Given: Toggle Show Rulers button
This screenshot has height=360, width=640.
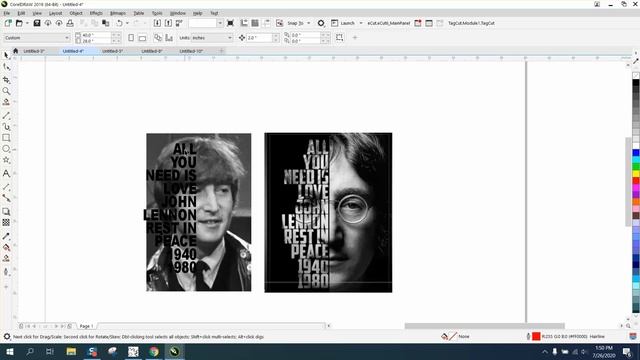Looking at the screenshot, I should (244, 23).
